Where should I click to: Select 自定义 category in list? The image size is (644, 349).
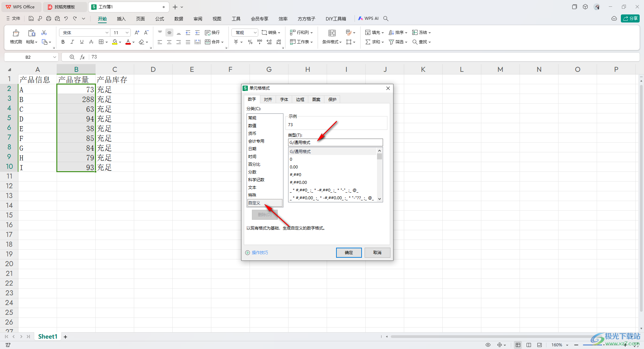click(x=265, y=203)
